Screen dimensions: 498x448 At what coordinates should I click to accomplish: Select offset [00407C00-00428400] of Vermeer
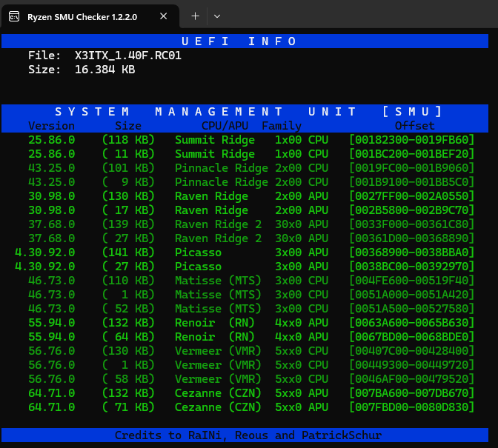411,351
